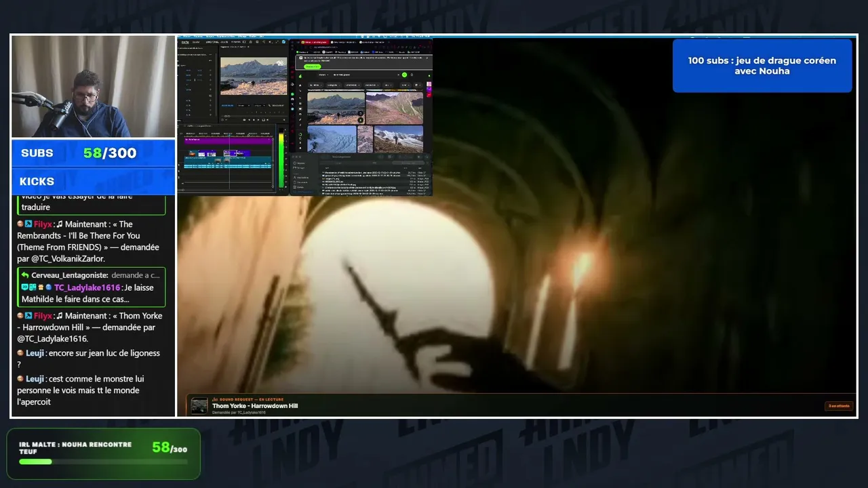Click the "Thom Yorke - Harrowdown Hill" now-playing title
This screenshot has width=868, height=488.
point(255,406)
